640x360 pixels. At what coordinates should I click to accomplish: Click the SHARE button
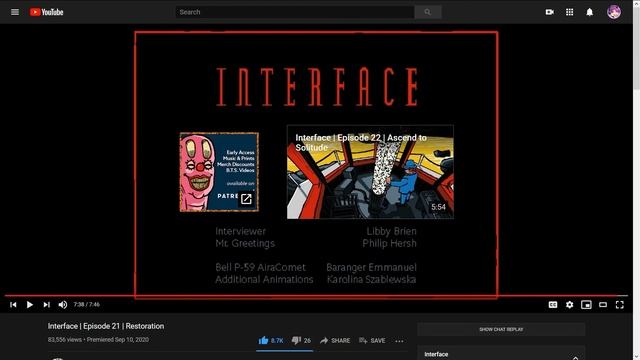pos(335,340)
